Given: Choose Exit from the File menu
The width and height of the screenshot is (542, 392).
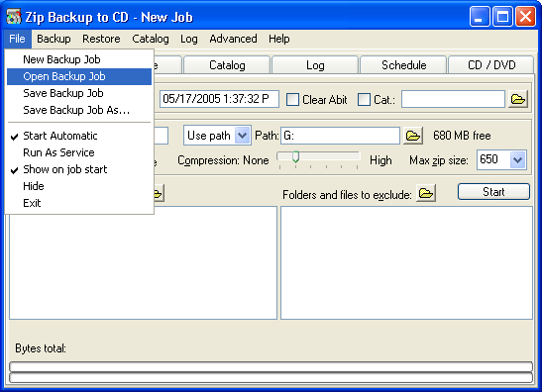Looking at the screenshot, I should click(x=79, y=203).
